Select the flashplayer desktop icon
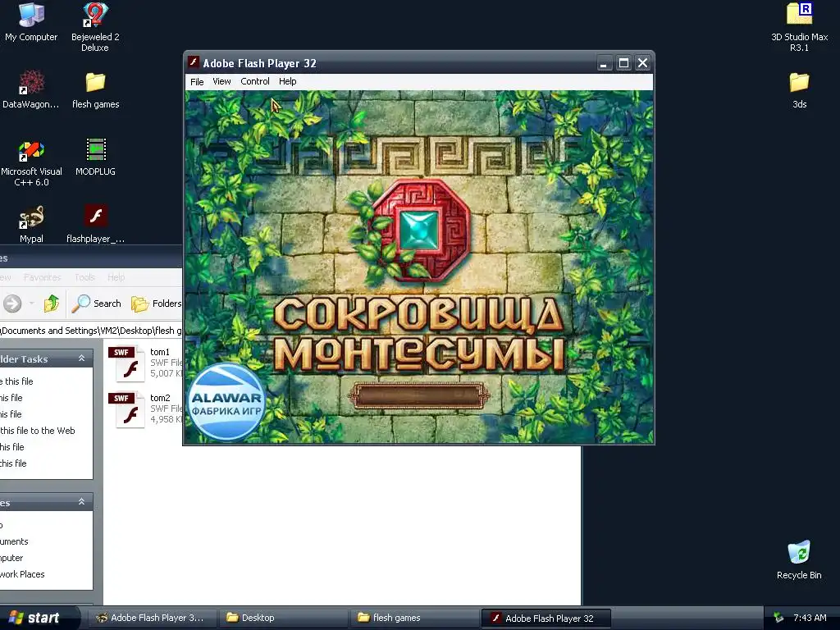The width and height of the screenshot is (840, 630). pos(95,224)
